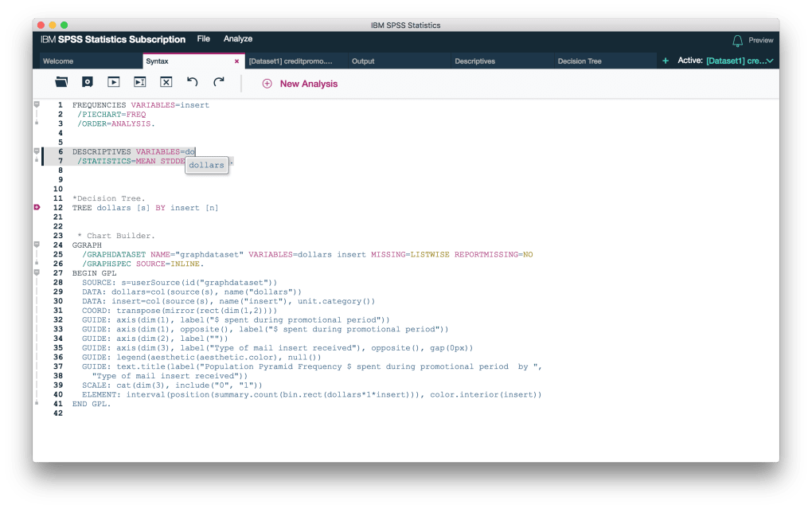This screenshot has height=509, width=812.
Task: Click the '* Chart Builder.' comment
Action: tap(116, 236)
